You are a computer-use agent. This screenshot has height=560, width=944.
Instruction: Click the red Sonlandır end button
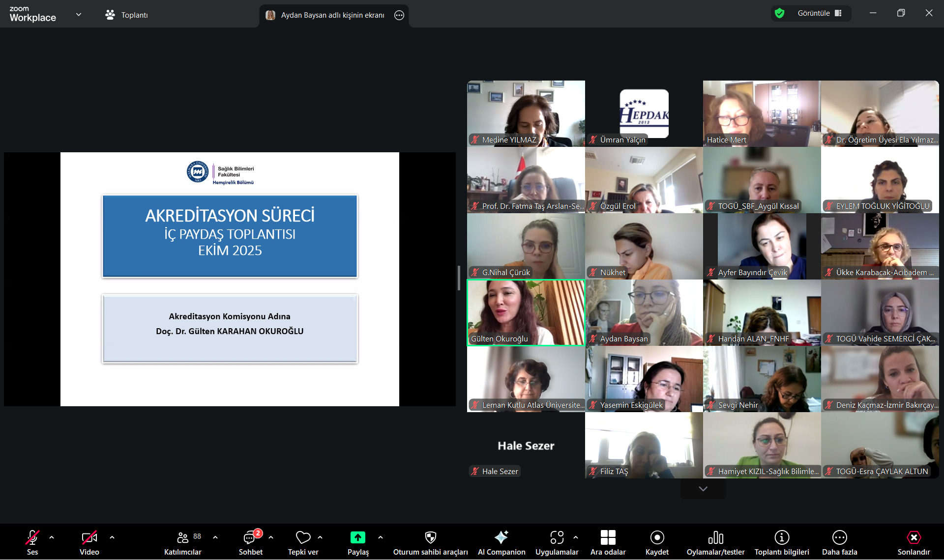point(914,537)
